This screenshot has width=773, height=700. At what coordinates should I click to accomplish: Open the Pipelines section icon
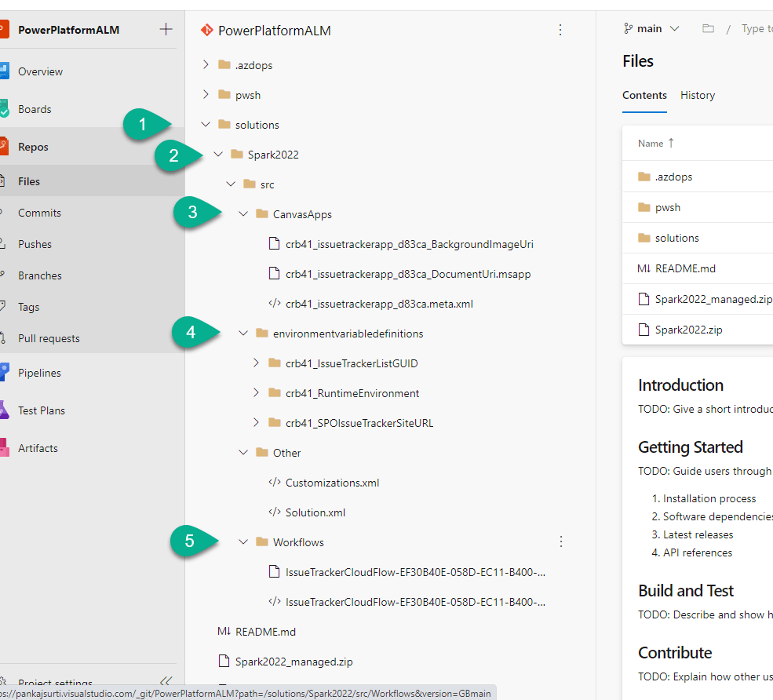pos(5,373)
